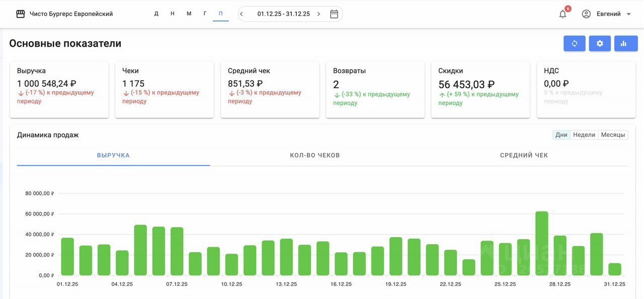Click the user account avatar icon
644x299 pixels.
[586, 14]
